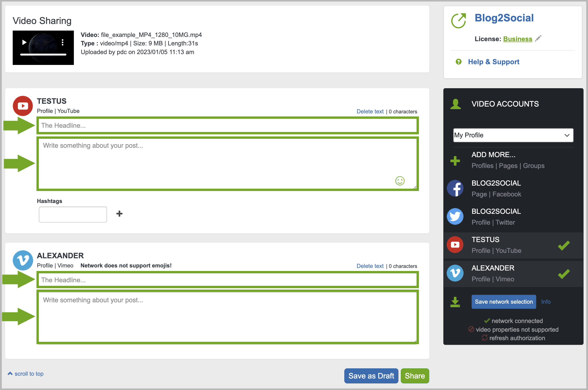Image resolution: width=588 pixels, height=390 pixels.
Task: Deselect the TESTUS YouTube account checkmark
Action: coord(564,246)
